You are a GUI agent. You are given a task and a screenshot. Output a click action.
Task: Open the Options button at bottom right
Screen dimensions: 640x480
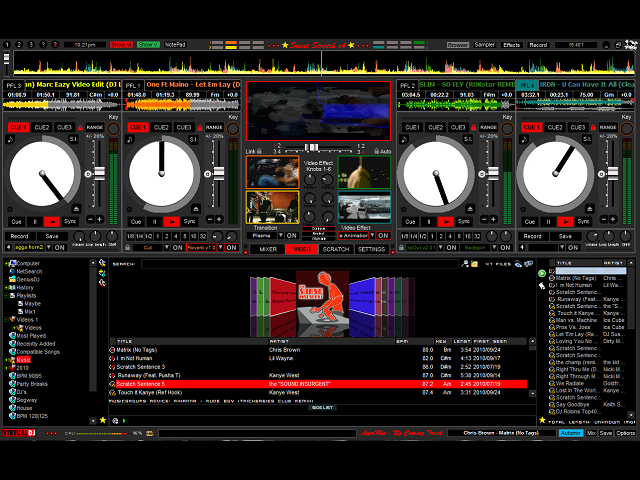point(625,433)
